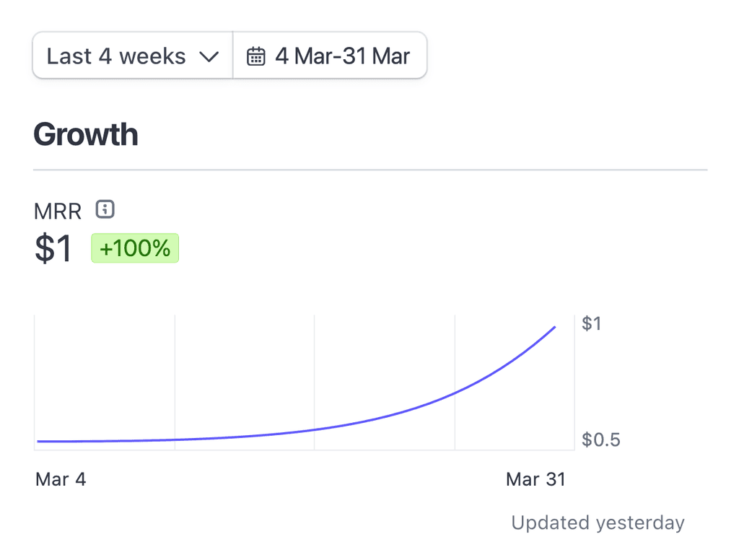This screenshot has height=560, width=739.
Task: Click the $0.5 y-axis label
Action: tap(601, 439)
